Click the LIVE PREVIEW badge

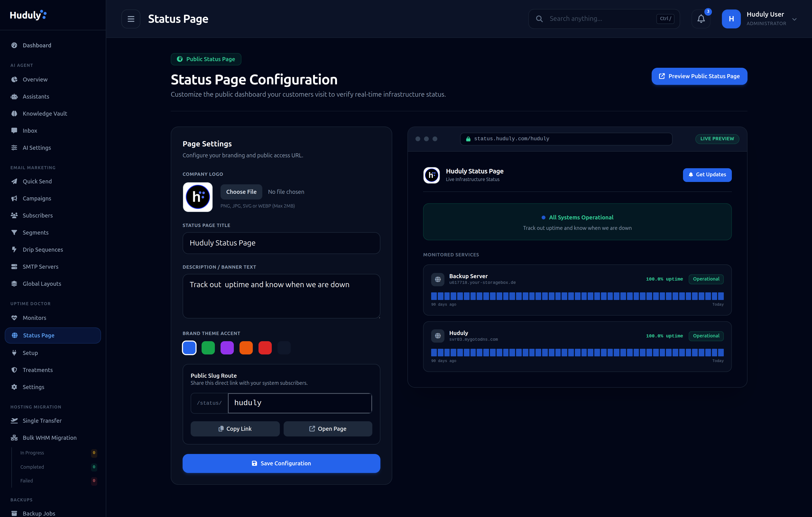pyautogui.click(x=717, y=139)
